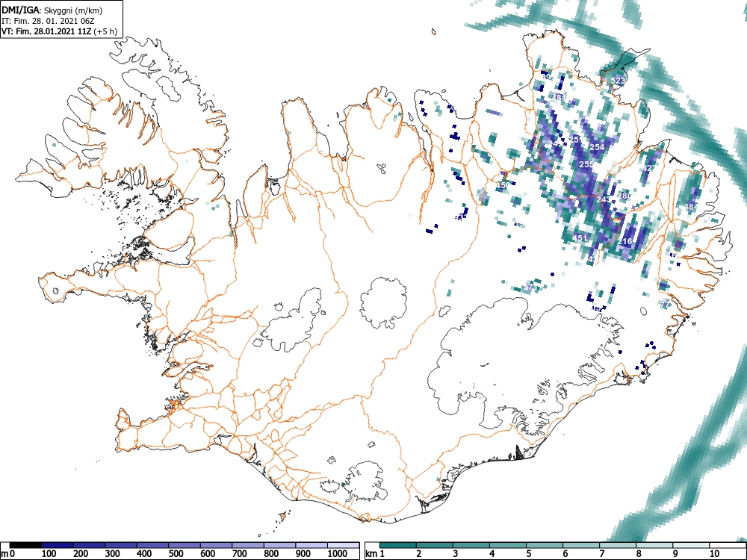Click the '450' visibility value on map
The height and width of the screenshot is (560, 747).
[x=503, y=184]
